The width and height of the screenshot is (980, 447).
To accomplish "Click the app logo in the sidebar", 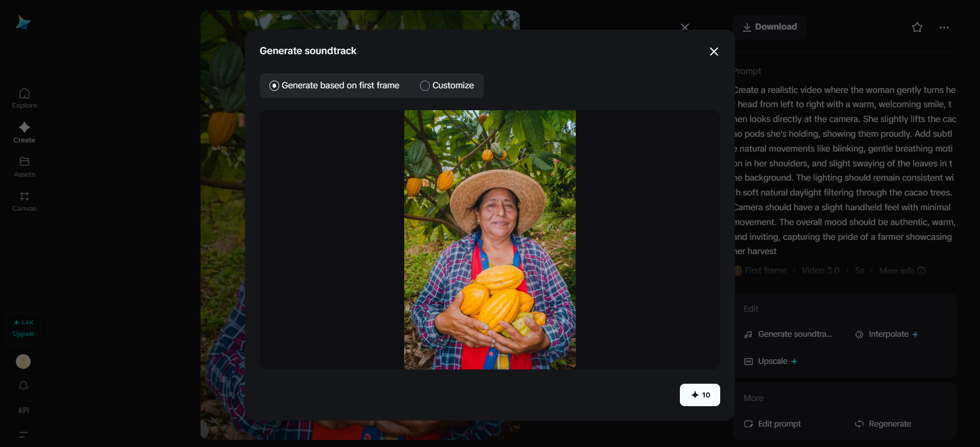I will point(23,23).
